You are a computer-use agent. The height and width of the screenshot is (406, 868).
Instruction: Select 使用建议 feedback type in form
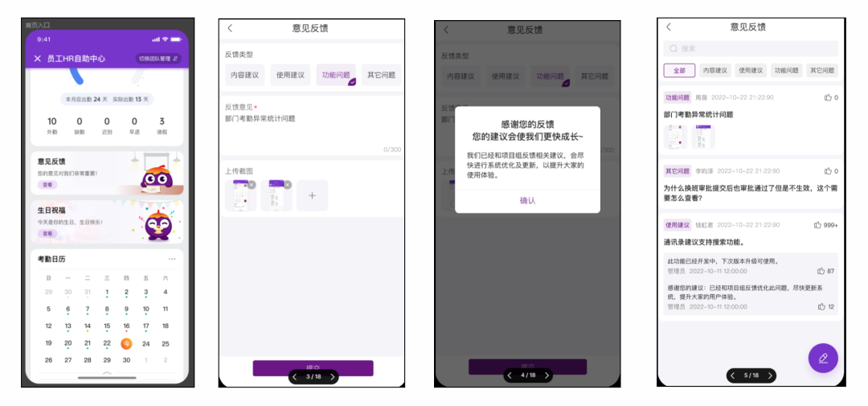click(290, 76)
